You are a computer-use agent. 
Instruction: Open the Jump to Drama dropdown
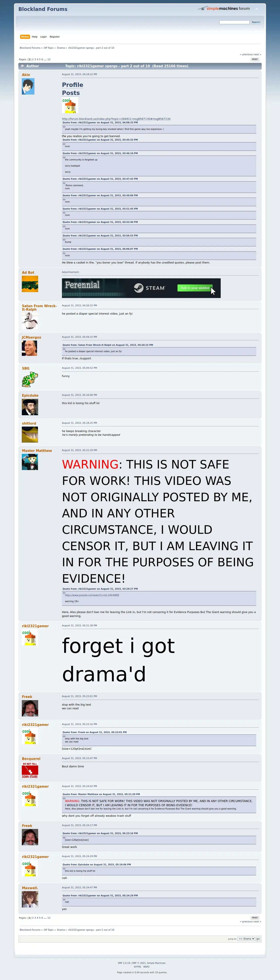pos(246,939)
